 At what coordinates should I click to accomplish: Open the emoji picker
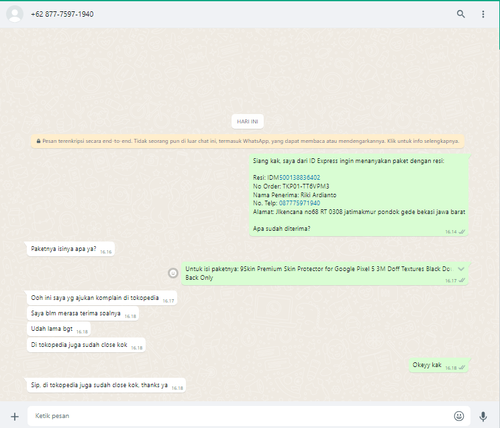click(459, 416)
